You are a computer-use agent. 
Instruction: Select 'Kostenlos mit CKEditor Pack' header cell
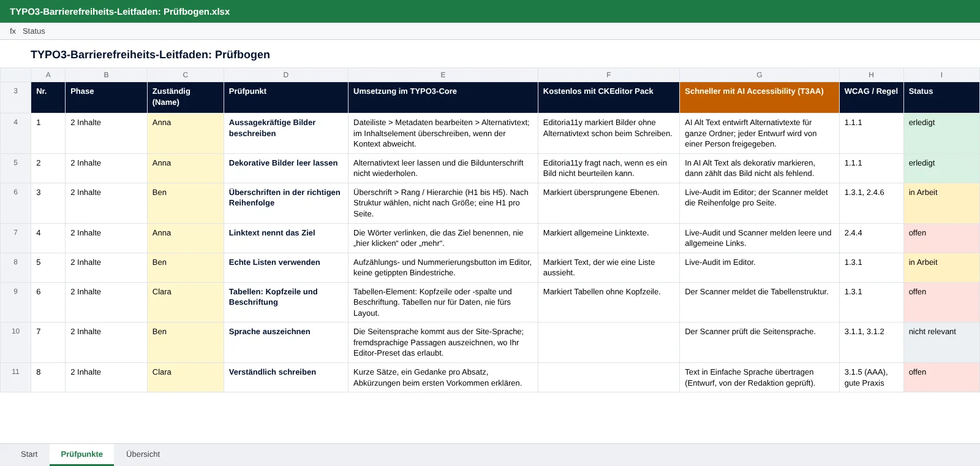click(x=609, y=97)
